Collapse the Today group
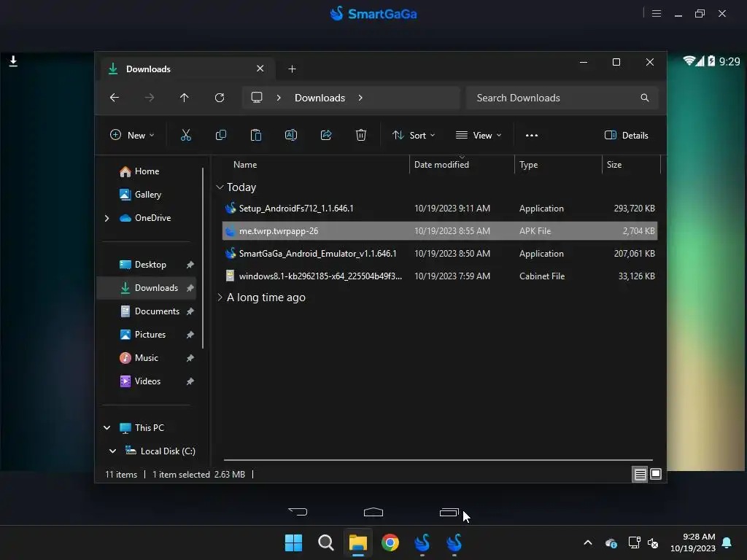This screenshot has width=747, height=560. (220, 187)
